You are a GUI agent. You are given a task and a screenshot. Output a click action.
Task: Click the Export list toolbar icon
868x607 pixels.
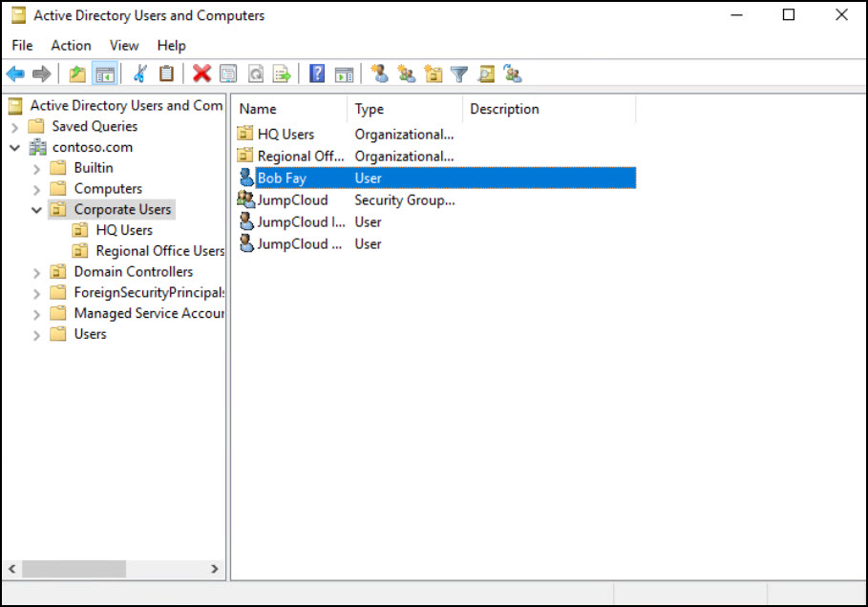tap(282, 73)
